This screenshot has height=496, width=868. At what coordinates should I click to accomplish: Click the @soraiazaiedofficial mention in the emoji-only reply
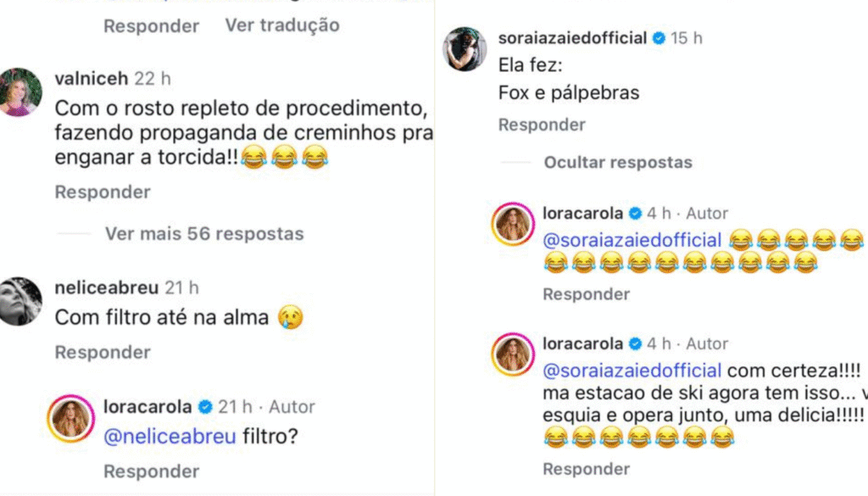tap(632, 240)
